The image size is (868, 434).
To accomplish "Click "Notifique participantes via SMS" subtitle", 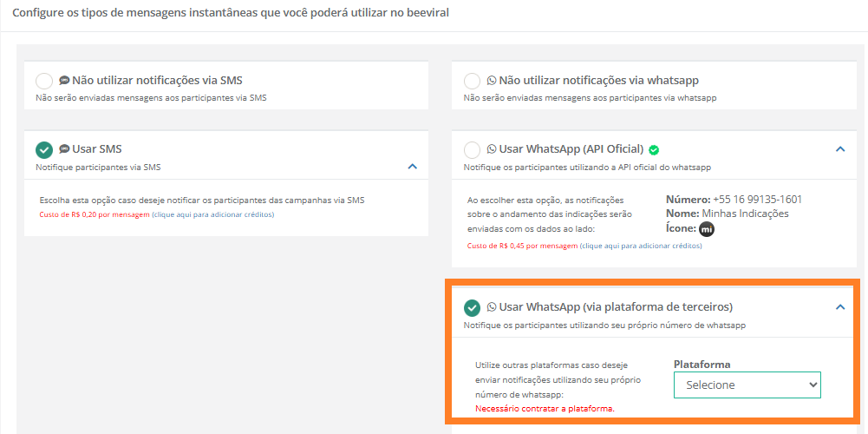I will [98, 167].
